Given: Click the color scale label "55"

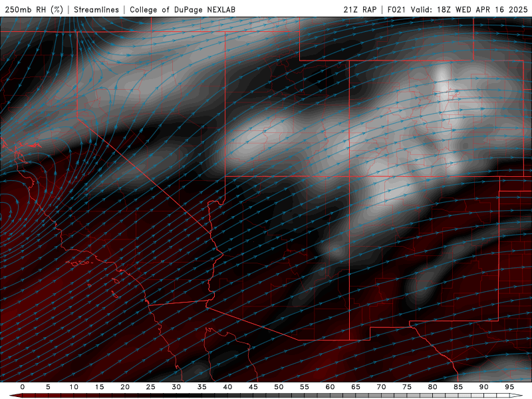Looking at the screenshot, I should [305, 387].
